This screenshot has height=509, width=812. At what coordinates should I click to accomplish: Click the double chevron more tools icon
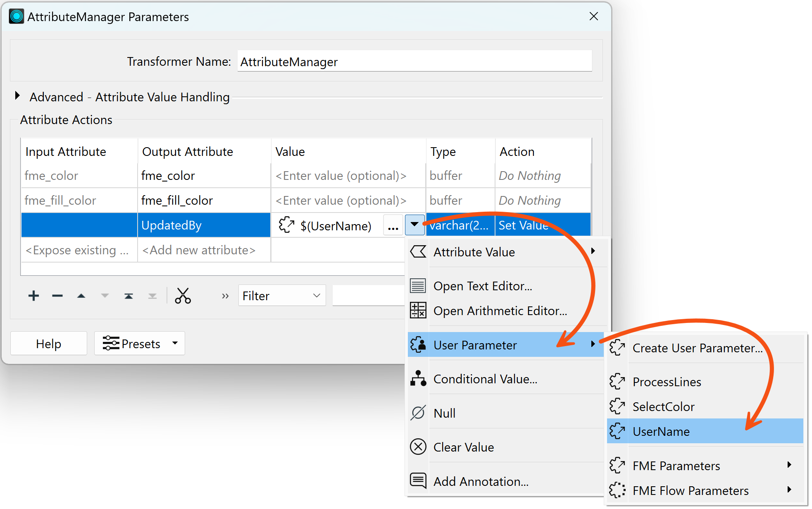click(x=225, y=296)
